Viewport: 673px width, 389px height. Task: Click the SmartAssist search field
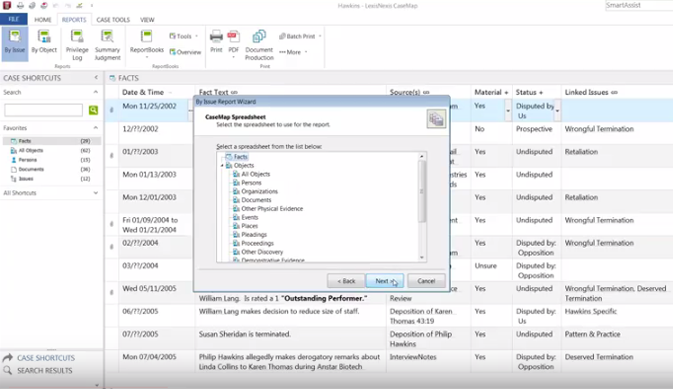coord(639,5)
